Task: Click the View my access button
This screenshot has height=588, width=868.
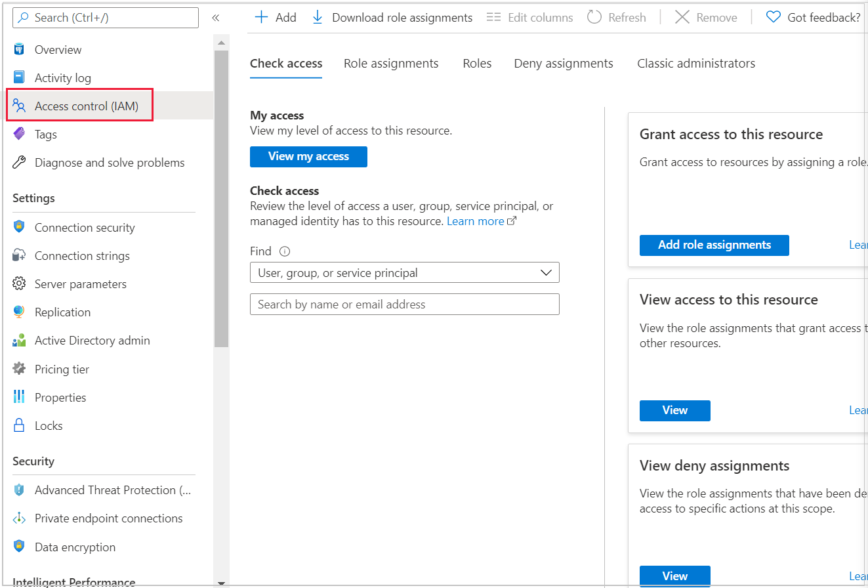Action: point(308,157)
